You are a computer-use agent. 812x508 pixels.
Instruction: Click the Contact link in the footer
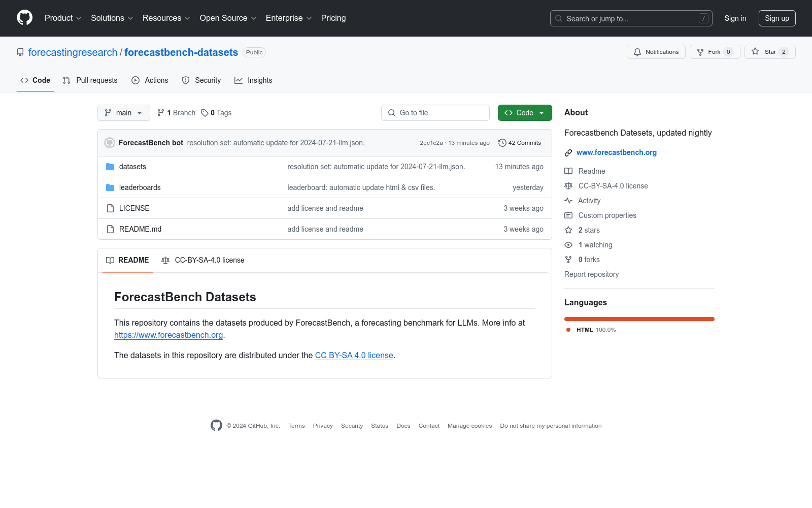click(x=429, y=426)
